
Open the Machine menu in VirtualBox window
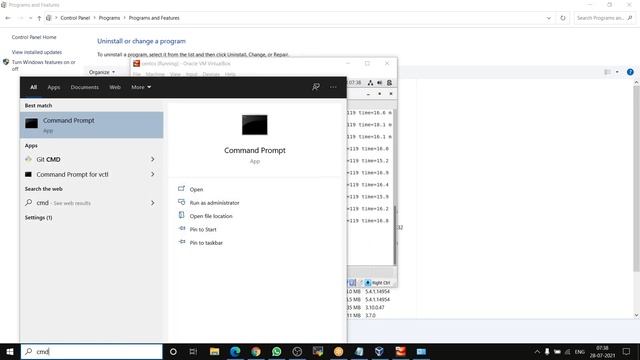155,74
